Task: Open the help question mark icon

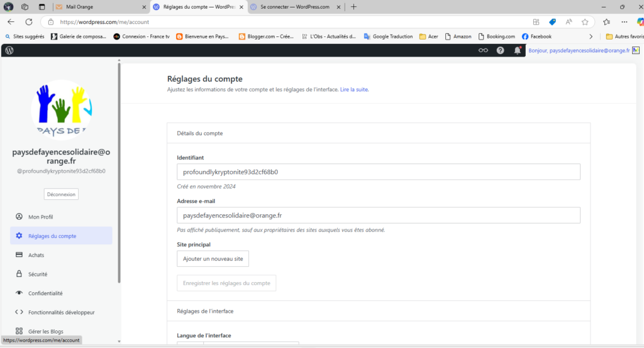Action: [501, 50]
